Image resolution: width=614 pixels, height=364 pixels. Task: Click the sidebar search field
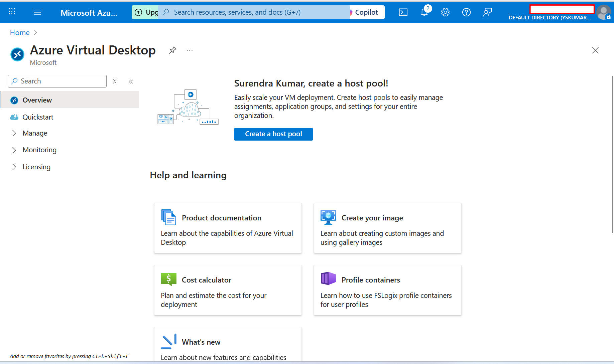click(57, 81)
